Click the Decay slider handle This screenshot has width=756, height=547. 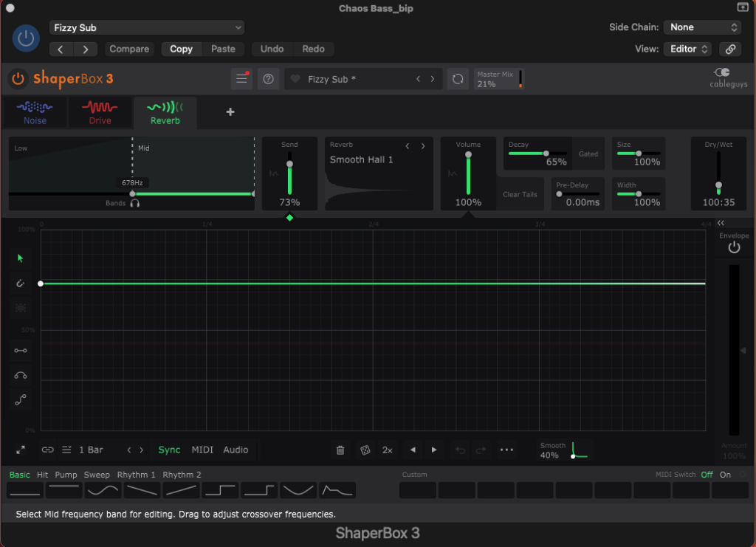(x=546, y=154)
